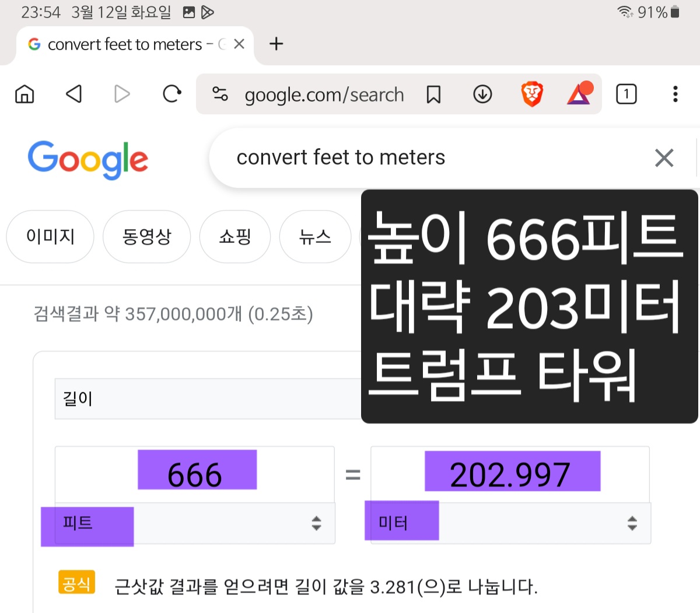Edit the 666 feet input value
The width and height of the screenshot is (700, 613).
(x=195, y=474)
